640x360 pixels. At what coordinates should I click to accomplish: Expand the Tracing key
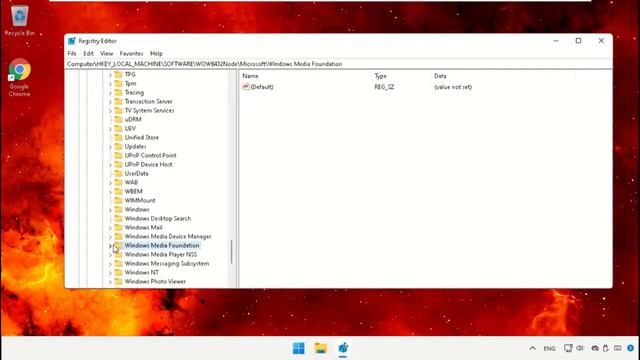coord(110,93)
